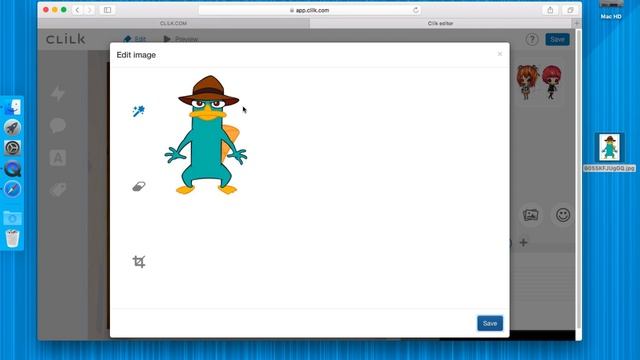
Task: Open the smiley emoji icon
Action: tap(563, 215)
